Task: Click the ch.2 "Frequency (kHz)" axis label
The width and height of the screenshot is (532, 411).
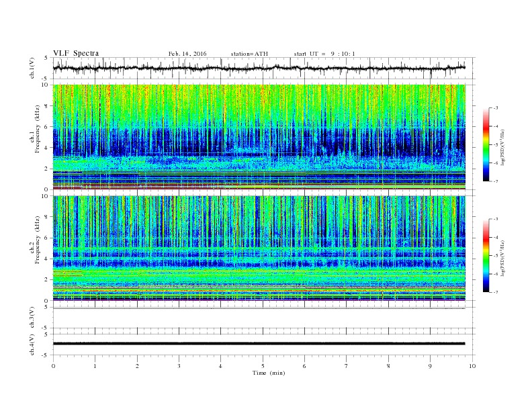Action: click(38, 240)
